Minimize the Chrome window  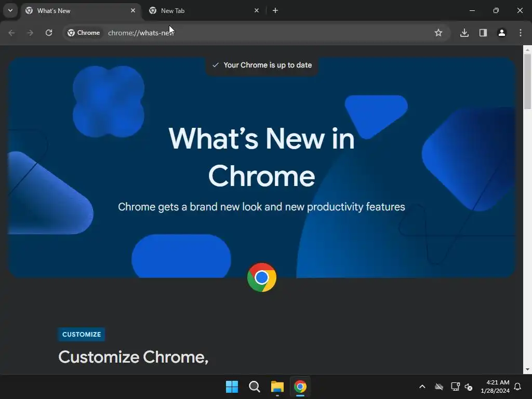472,10
